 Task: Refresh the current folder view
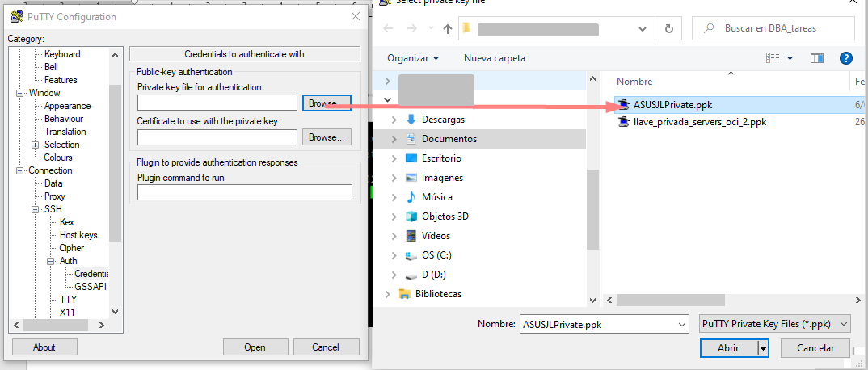coord(668,28)
